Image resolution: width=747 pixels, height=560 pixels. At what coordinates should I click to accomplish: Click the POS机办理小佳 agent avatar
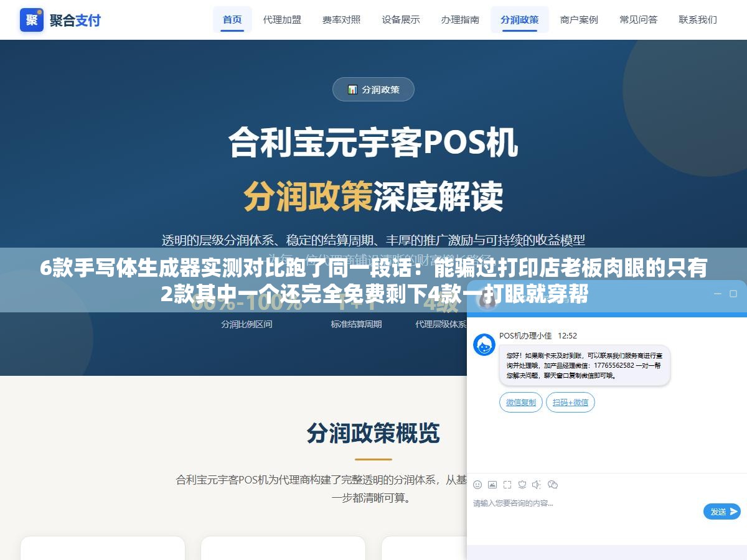484,345
